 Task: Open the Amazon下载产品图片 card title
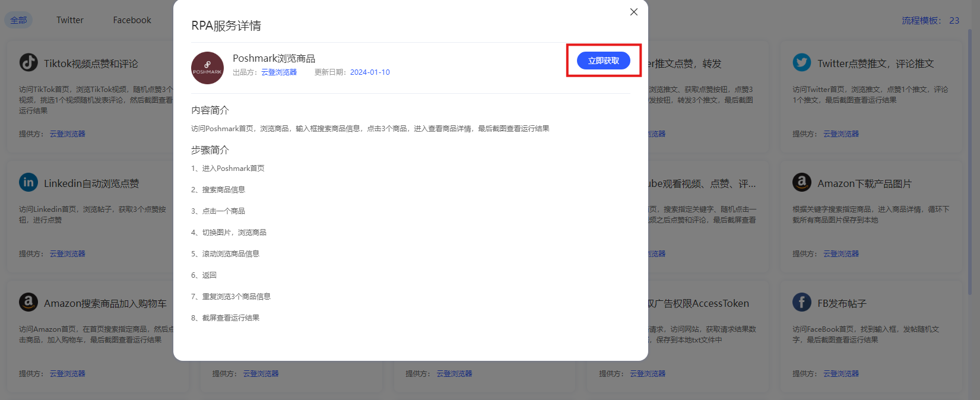point(864,183)
